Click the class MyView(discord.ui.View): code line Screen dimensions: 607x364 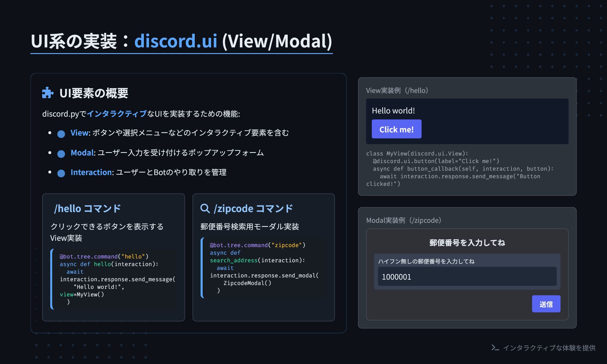417,154
